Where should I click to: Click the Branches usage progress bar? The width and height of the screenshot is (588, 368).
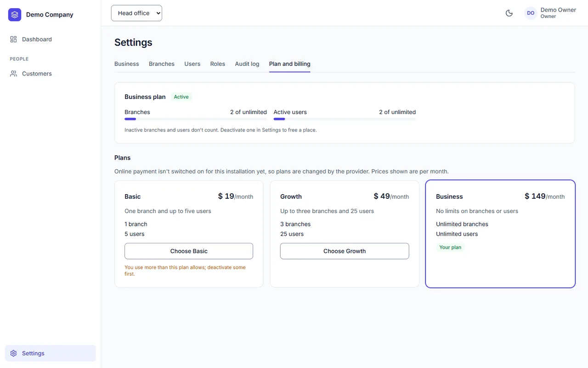[196, 119]
